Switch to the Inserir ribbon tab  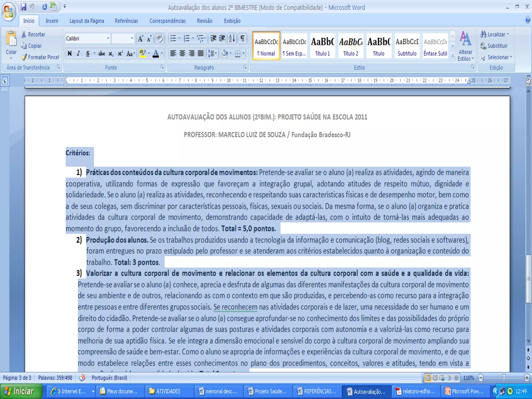[52, 21]
